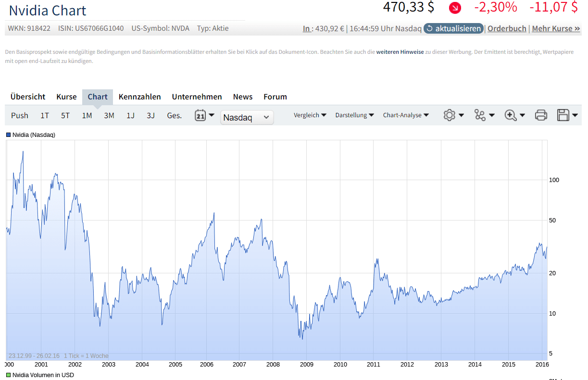
Task: Click the 23.12.99 - 26.02.16 date range text
Action: pyautogui.click(x=34, y=356)
